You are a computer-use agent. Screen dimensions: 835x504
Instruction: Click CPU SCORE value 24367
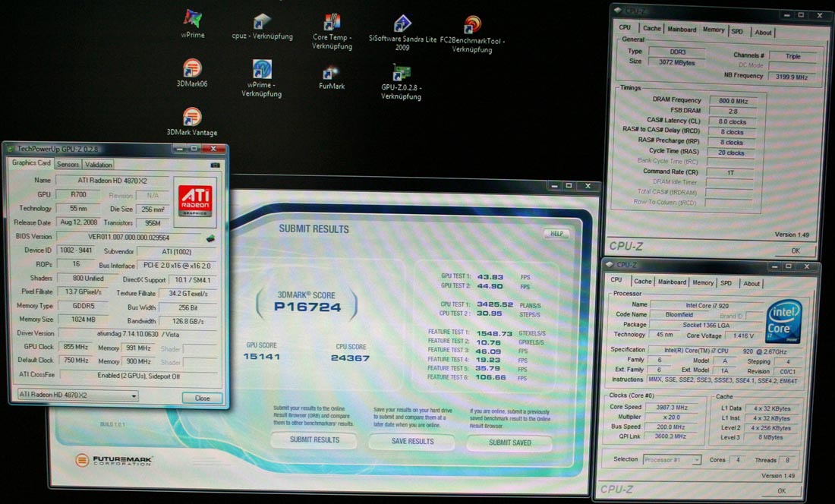point(350,358)
